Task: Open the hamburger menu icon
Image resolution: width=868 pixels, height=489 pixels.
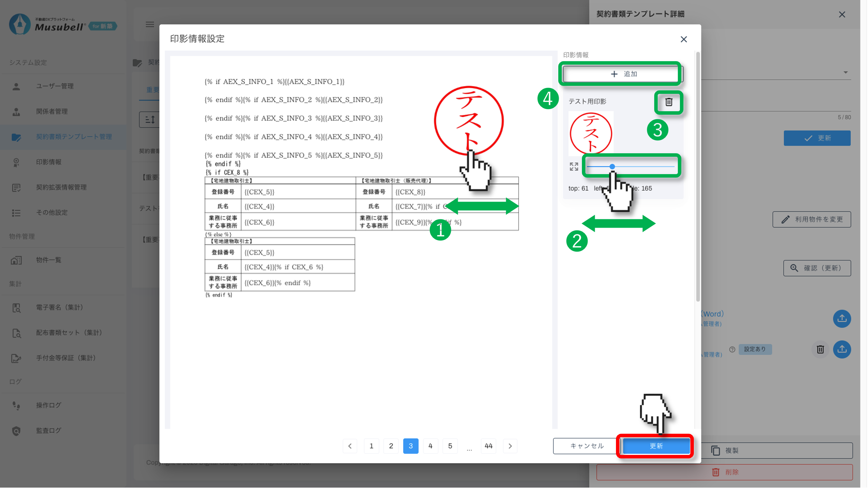Action: [150, 24]
